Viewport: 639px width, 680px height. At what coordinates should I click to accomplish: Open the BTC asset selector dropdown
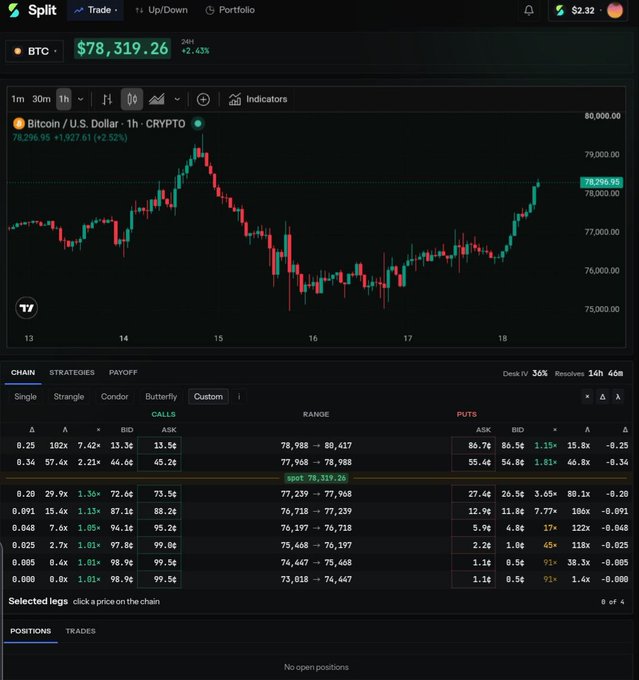tap(35, 51)
